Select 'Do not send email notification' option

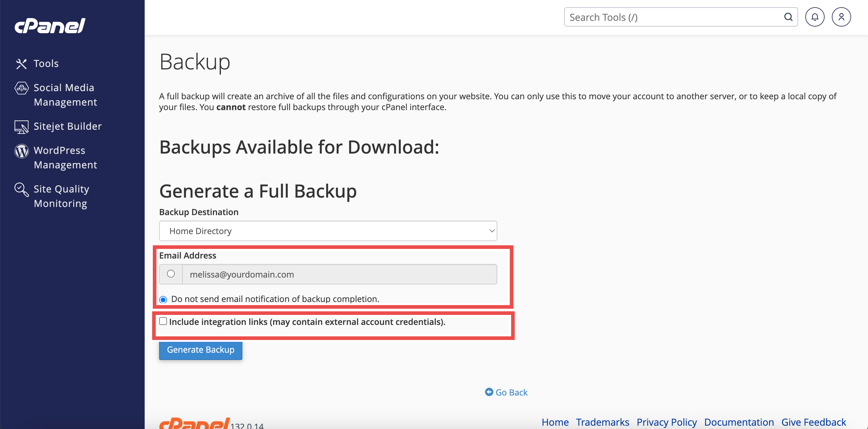163,300
